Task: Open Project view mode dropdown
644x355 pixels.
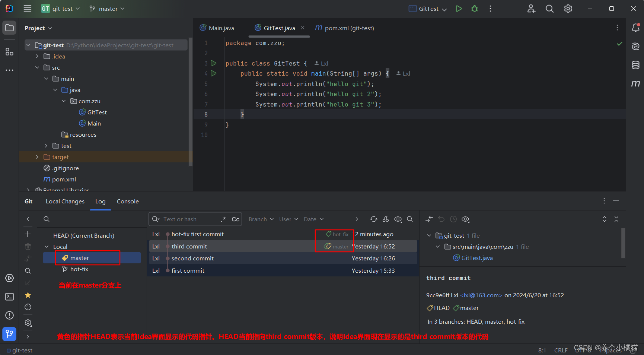Action: [x=38, y=28]
